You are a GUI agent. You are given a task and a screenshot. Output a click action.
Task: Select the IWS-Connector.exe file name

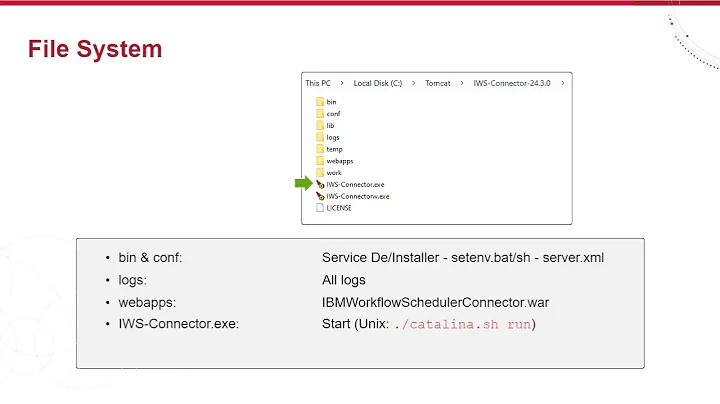pyautogui.click(x=355, y=185)
